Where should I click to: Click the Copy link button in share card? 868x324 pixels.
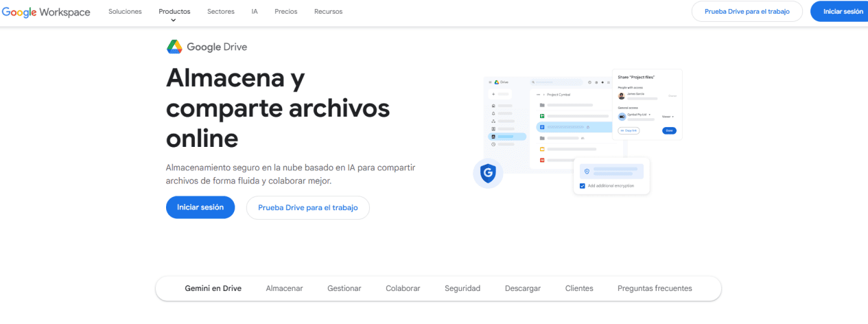pyautogui.click(x=629, y=130)
